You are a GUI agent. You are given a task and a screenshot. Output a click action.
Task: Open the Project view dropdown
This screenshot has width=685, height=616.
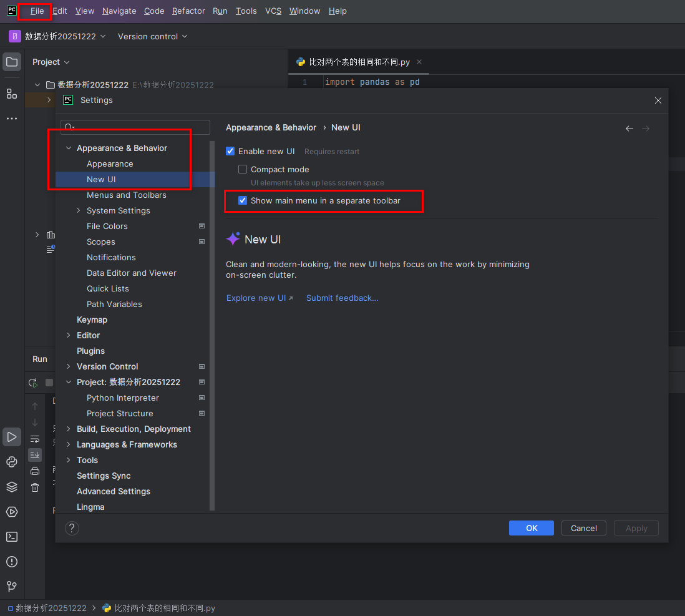click(51, 62)
